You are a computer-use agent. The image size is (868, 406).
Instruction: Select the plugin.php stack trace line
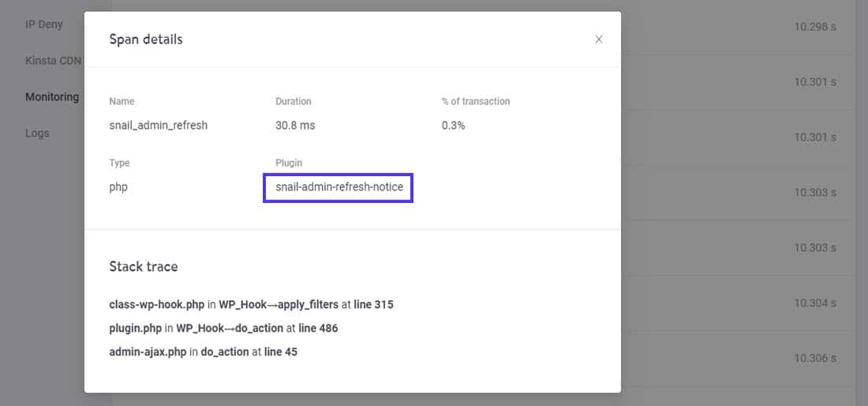tap(223, 328)
